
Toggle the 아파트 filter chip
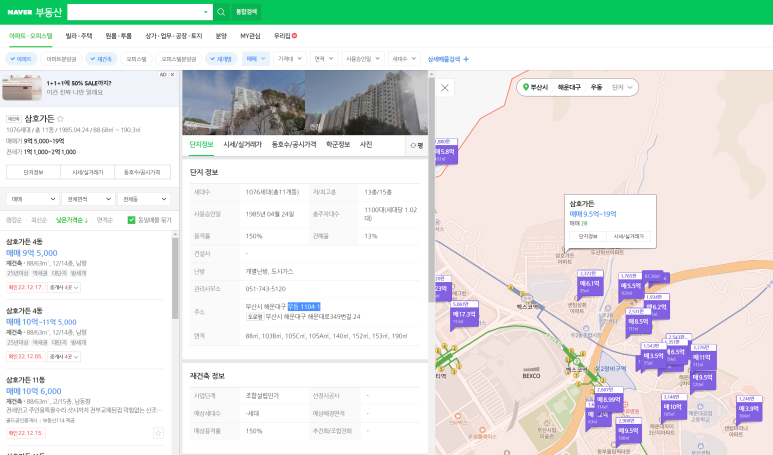20,59
